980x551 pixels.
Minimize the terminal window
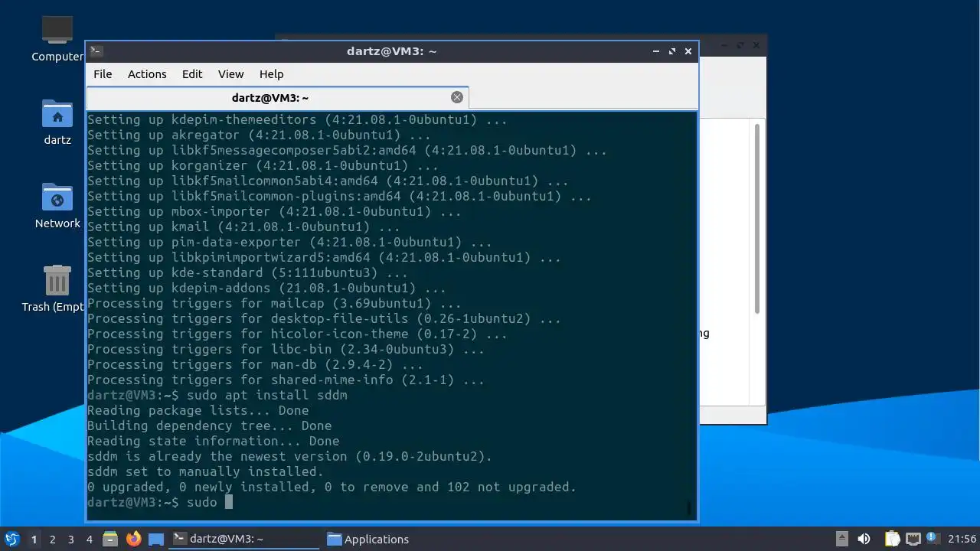click(x=656, y=51)
